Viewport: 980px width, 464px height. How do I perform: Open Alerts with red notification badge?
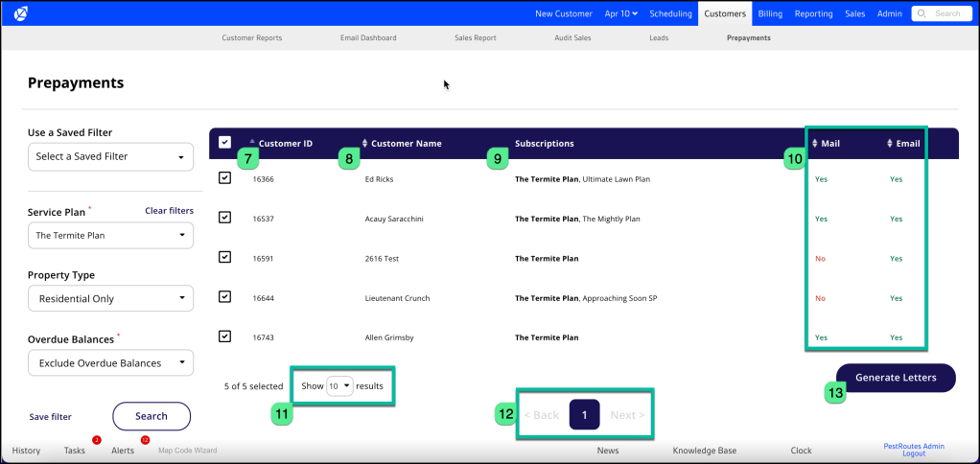123,450
